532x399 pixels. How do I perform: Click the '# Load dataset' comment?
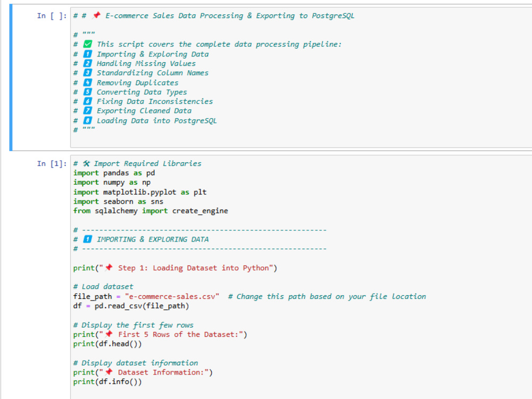(104, 287)
